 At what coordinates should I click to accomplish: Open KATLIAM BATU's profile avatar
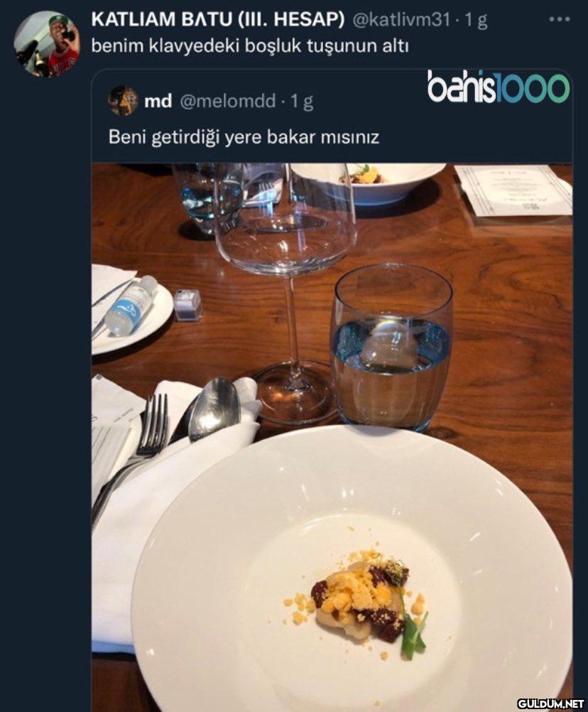[x=47, y=43]
